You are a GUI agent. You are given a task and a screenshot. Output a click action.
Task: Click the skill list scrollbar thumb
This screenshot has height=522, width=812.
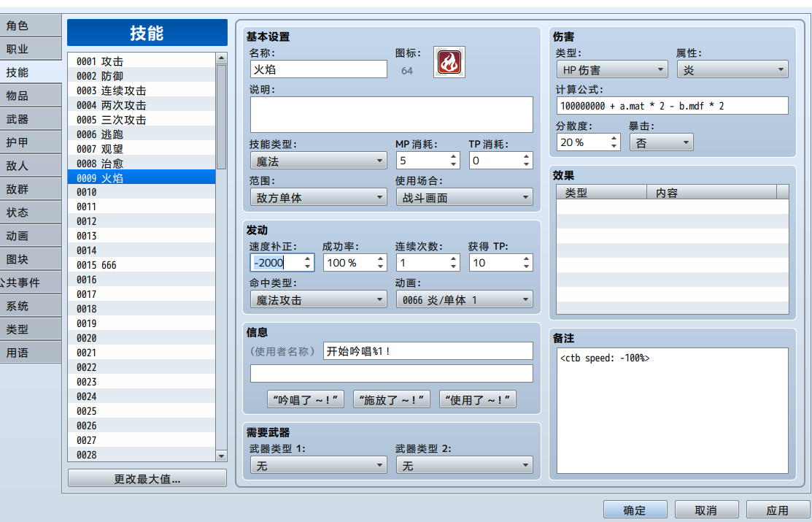click(221, 117)
